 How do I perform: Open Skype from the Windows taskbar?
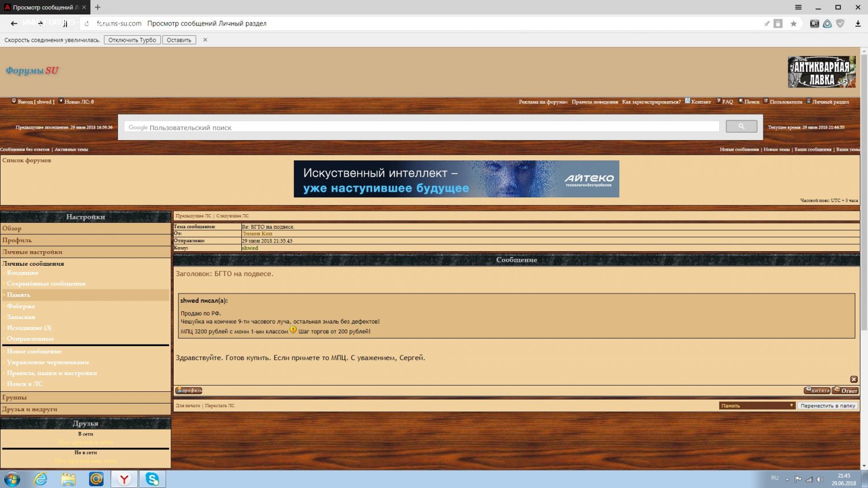point(152,479)
